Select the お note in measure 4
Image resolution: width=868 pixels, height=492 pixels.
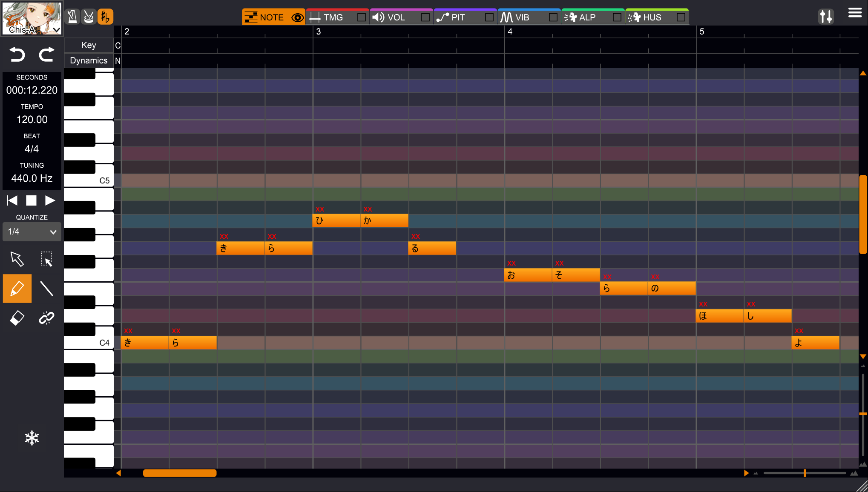pos(528,275)
